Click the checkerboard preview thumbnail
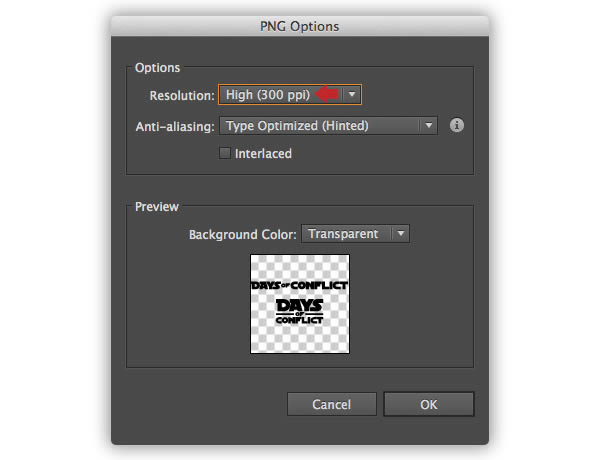The image size is (600, 460). click(300, 304)
